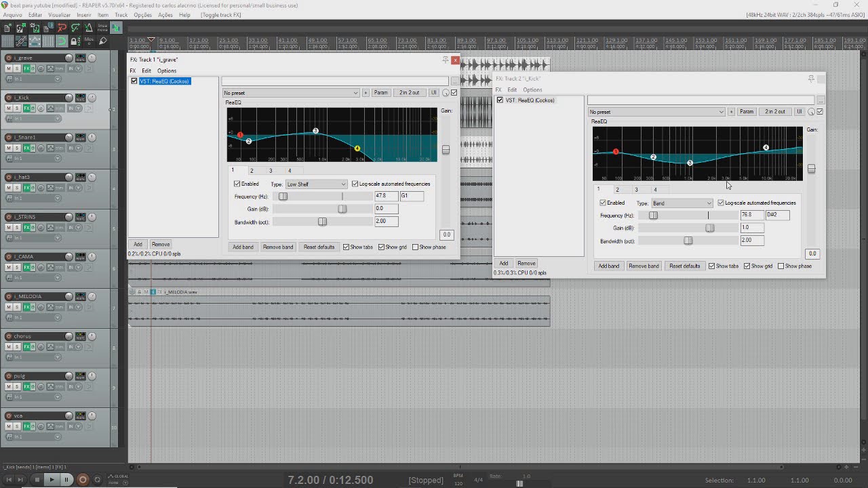The height and width of the screenshot is (488, 868).
Task: Toggle the Metronome toolbar icon
Action: click(x=89, y=28)
